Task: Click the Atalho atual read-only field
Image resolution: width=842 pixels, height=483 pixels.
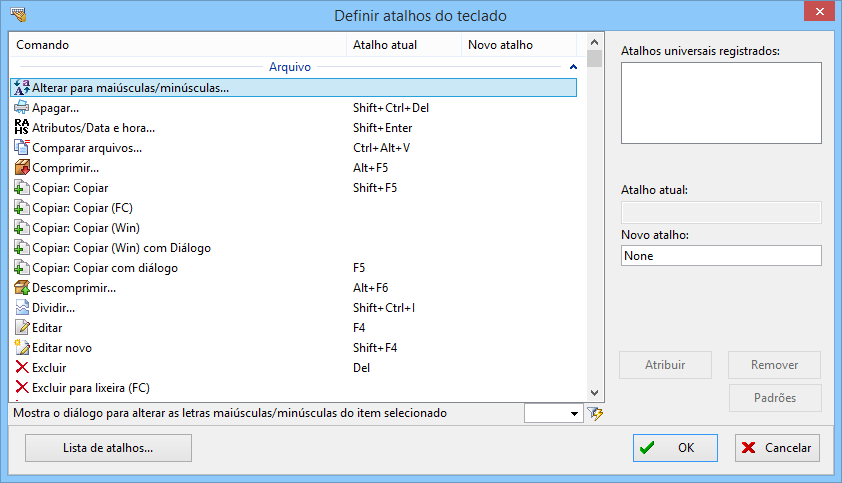Action: (721, 212)
